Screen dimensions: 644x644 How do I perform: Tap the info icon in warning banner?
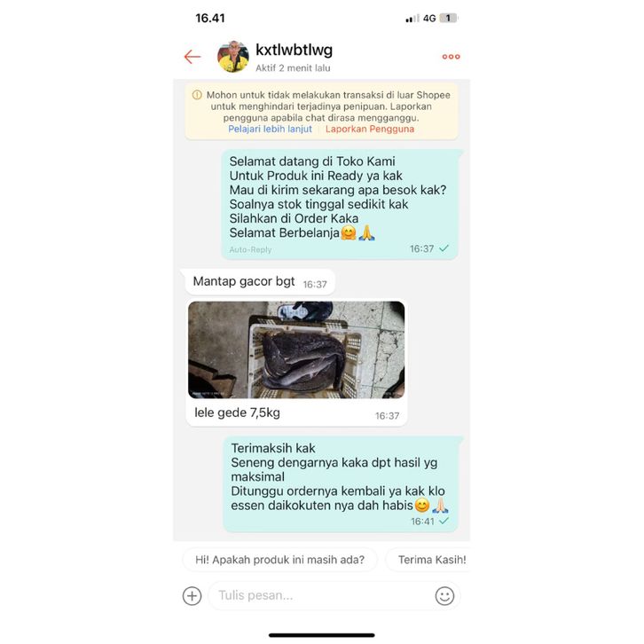click(x=197, y=95)
